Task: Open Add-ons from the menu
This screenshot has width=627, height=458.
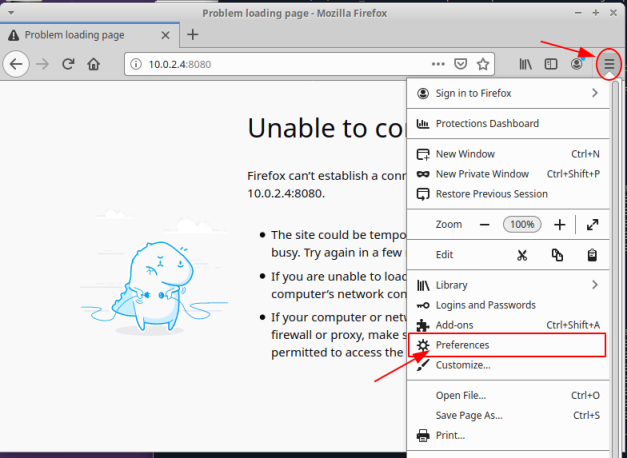Action: click(x=508, y=325)
